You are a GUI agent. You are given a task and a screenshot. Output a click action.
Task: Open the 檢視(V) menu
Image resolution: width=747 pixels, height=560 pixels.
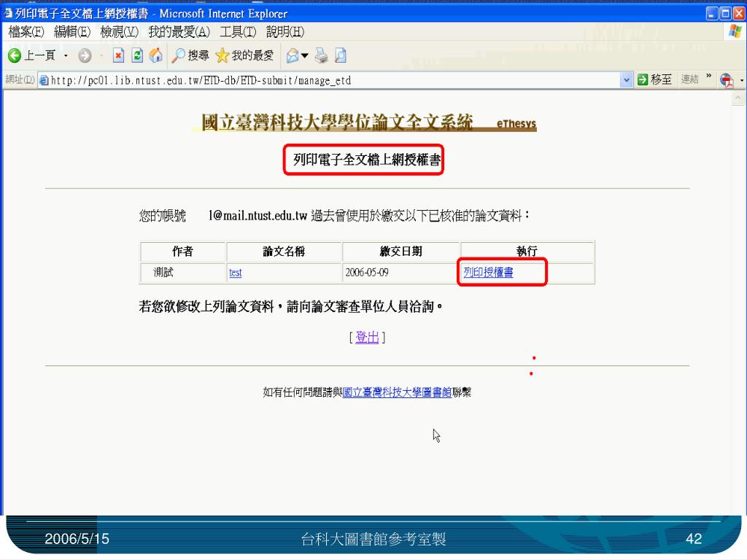coord(119,32)
